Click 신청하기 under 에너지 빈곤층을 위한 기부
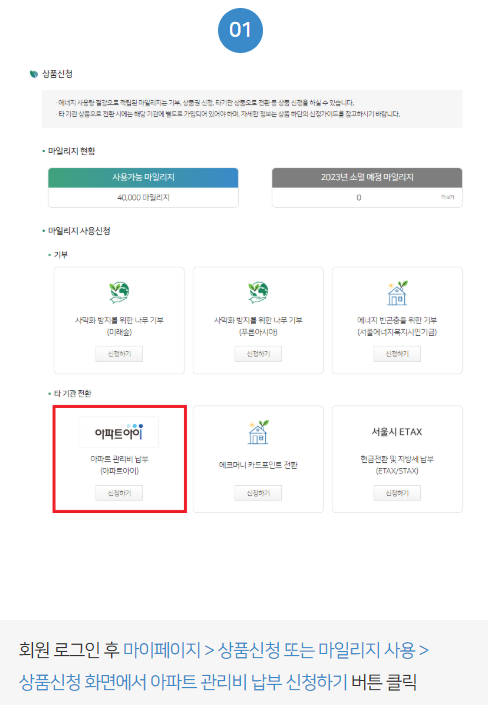This screenshot has height=705, width=488. pyautogui.click(x=397, y=354)
